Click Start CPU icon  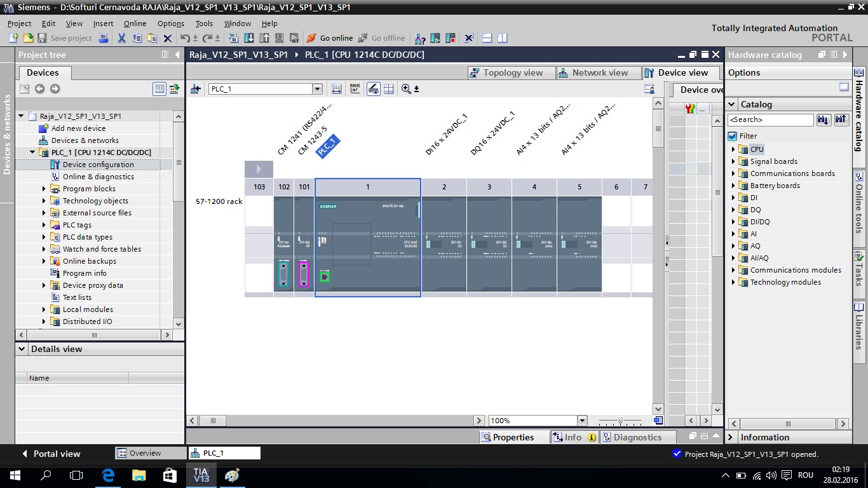point(435,38)
